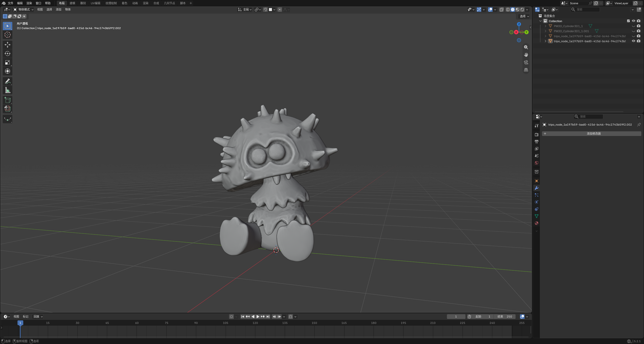Select the Move tool in toolbar
This screenshot has width=644, height=344.
[x=8, y=45]
